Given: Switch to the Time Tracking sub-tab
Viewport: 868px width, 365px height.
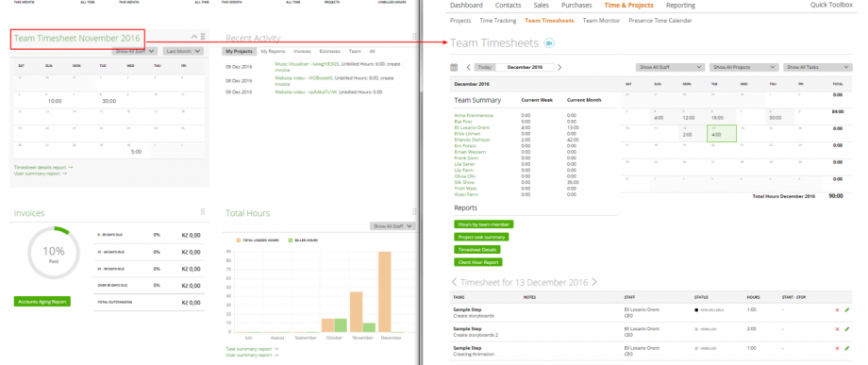Looking at the screenshot, I should click(497, 21).
